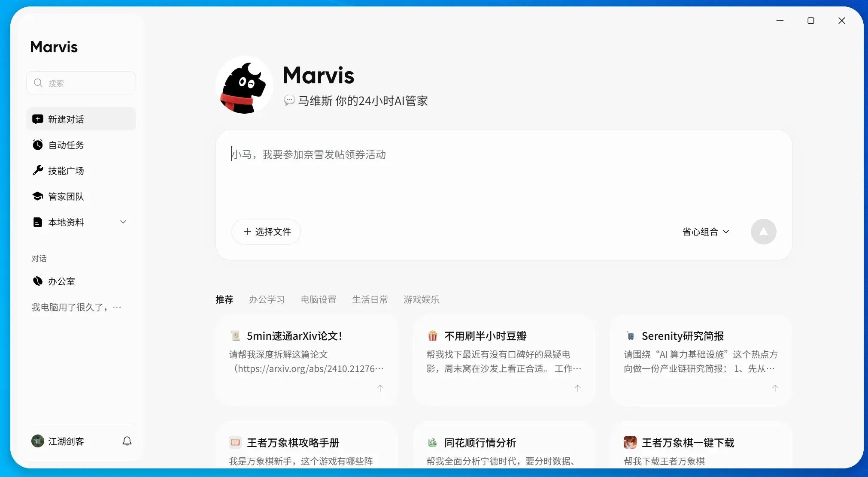The width and height of the screenshot is (868, 477).
Task: Click the sidebar 搜索 input field
Action: [81, 83]
